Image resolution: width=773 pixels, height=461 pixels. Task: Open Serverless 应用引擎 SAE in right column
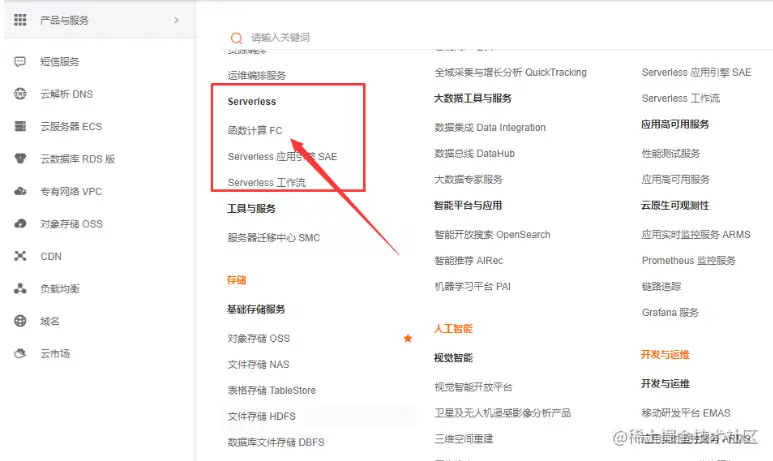[697, 72]
